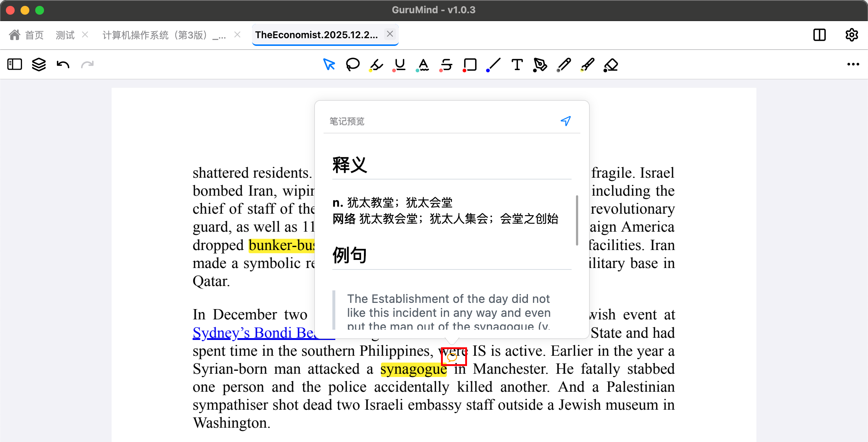868x442 pixels.
Task: Click the note preview scrollbar
Action: tap(577, 220)
